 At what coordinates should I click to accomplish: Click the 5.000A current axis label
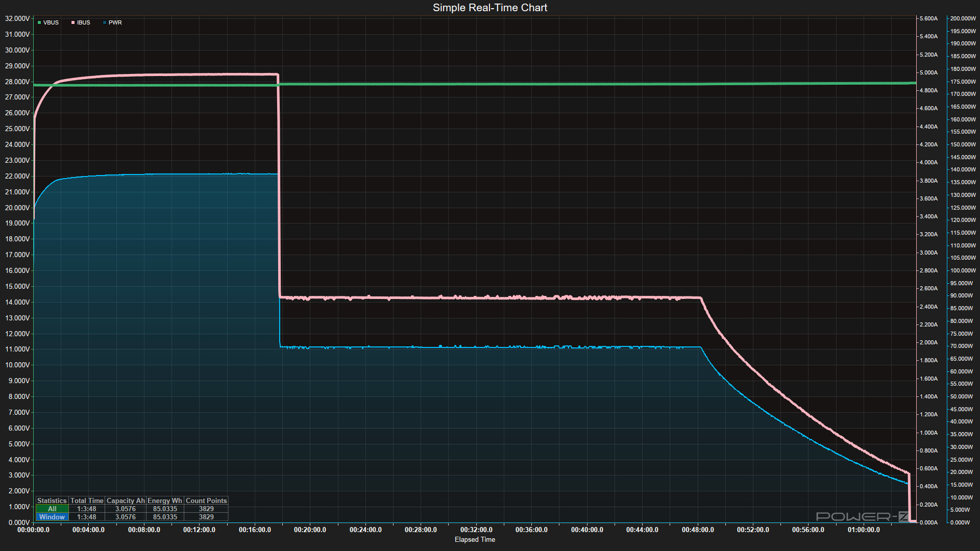[928, 72]
